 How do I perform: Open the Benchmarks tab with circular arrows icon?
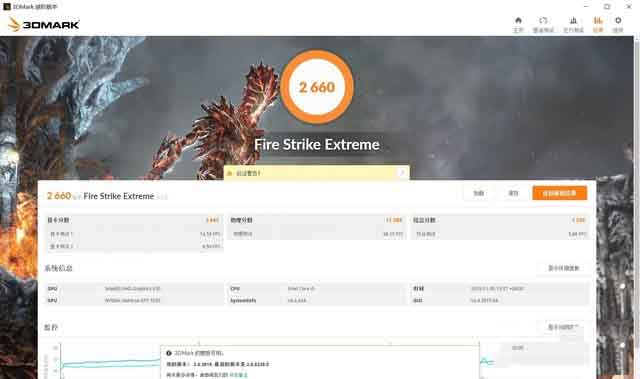(x=543, y=24)
